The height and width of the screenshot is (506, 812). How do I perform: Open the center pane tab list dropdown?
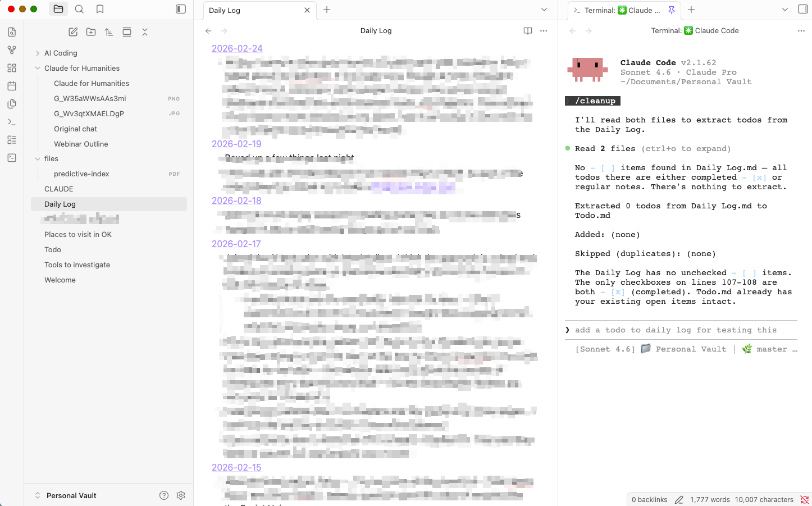[544, 10]
